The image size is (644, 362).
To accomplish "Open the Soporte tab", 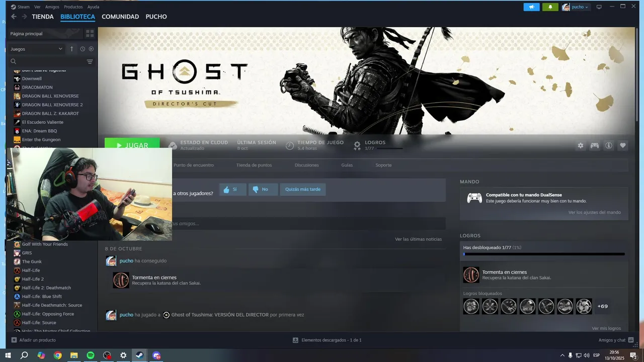I will click(x=383, y=165).
